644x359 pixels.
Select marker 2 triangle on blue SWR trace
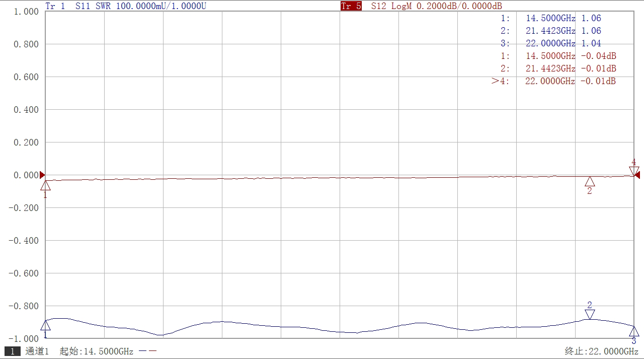coord(590,314)
